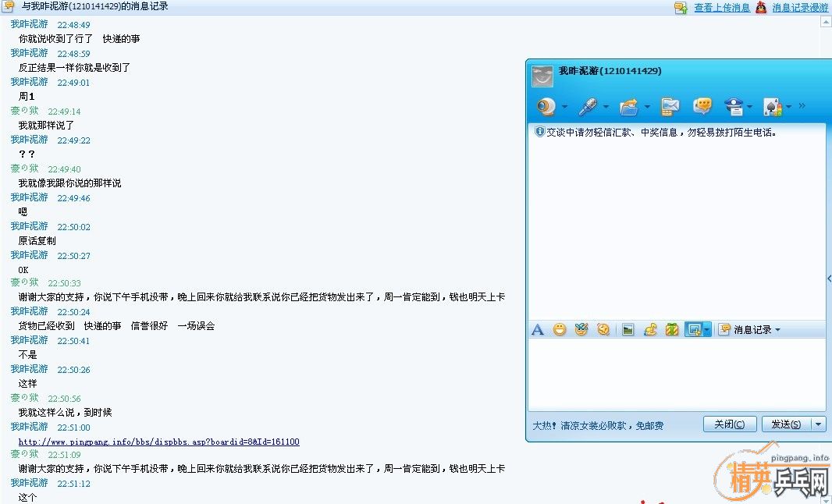Click the message 我就像我跟你说的那样说
The image size is (832, 504).
coord(69,183)
